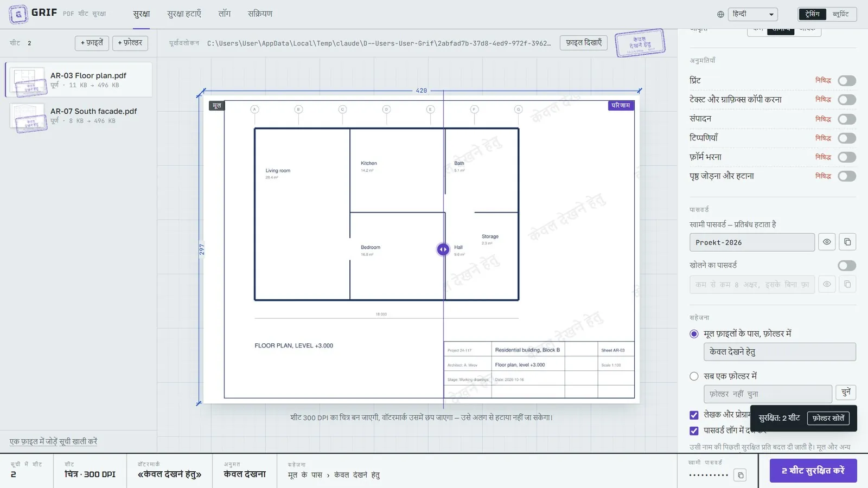Open the लॉग tab
The width and height of the screenshot is (868, 488).
click(225, 14)
